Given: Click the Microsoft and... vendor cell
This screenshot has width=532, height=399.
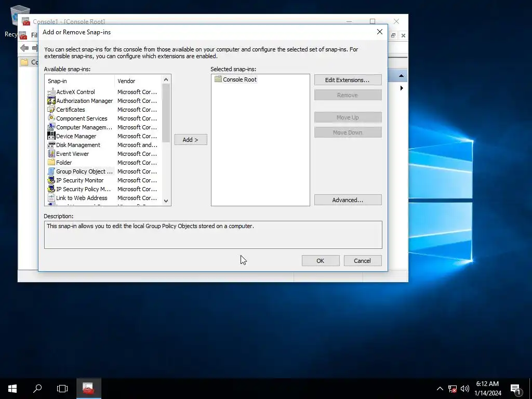Looking at the screenshot, I should point(137,144).
